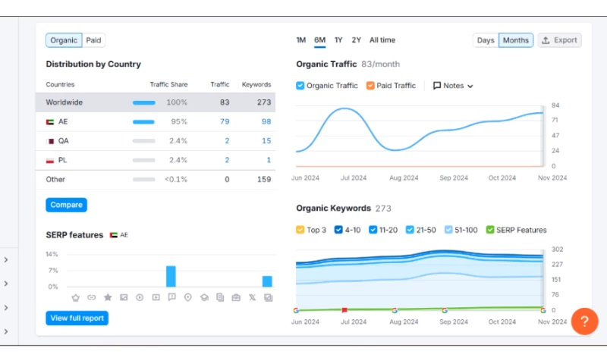This screenshot has height=364, width=607.
Task: Switch to the Paid tab
Action: click(x=93, y=40)
